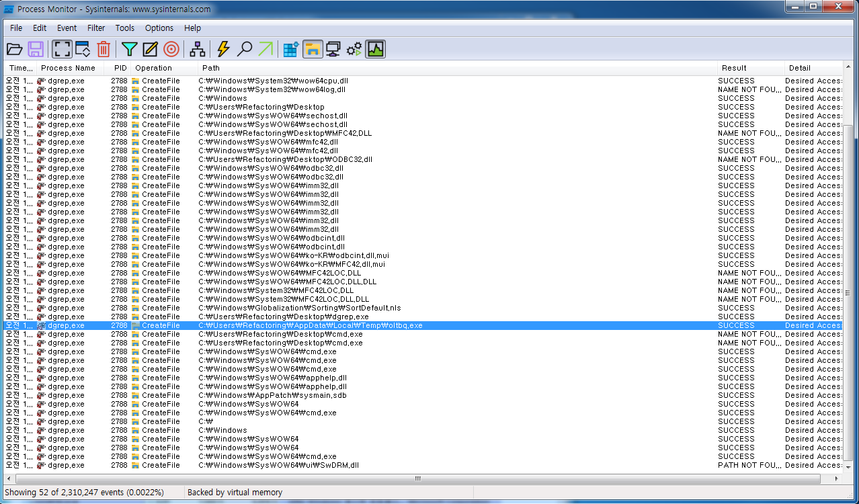
Task: Click the Find magnifier icon
Action: [x=245, y=49]
